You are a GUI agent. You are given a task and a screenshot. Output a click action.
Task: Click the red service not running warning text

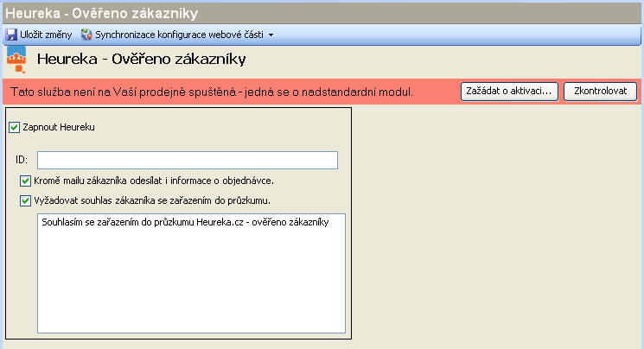212,92
